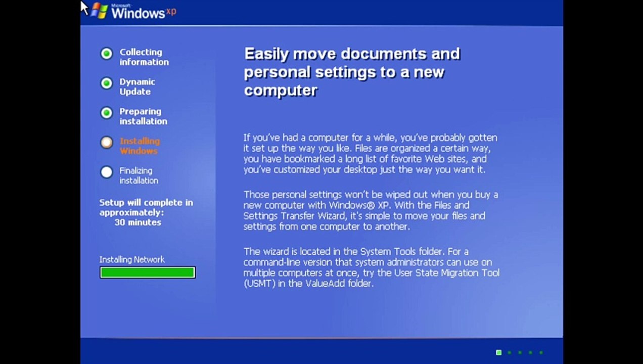Click "Setup will complete in approximately:" text
The image size is (643, 364).
pyautogui.click(x=146, y=208)
